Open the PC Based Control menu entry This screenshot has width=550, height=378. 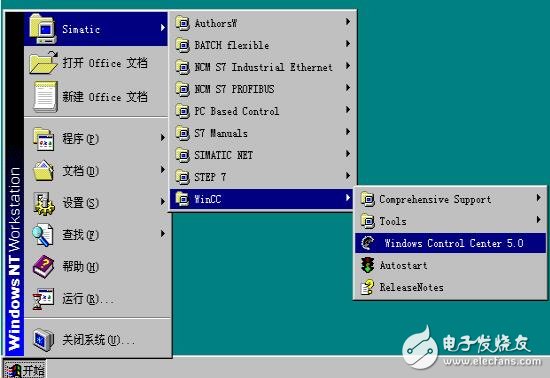point(262,111)
